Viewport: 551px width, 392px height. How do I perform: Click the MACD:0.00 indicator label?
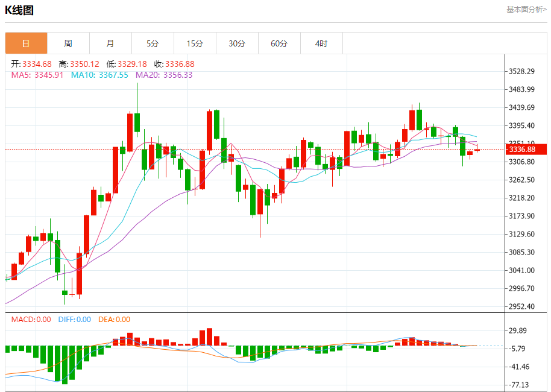coord(31,320)
